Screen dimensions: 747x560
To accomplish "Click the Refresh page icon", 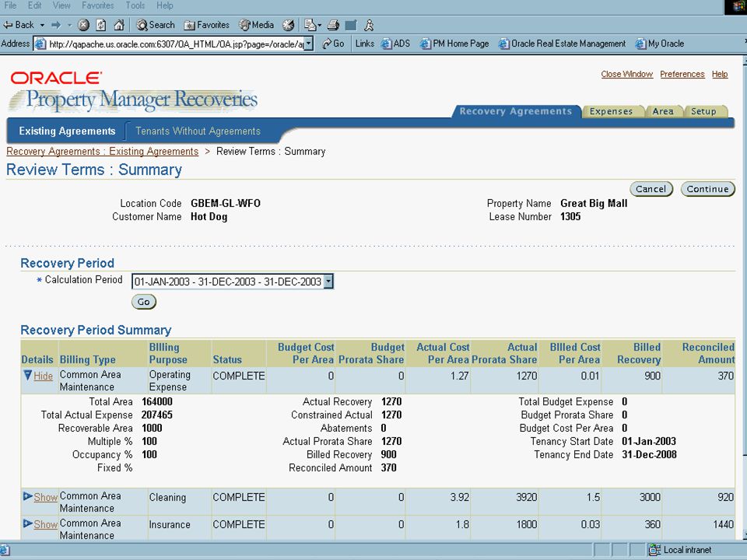I will (101, 25).
